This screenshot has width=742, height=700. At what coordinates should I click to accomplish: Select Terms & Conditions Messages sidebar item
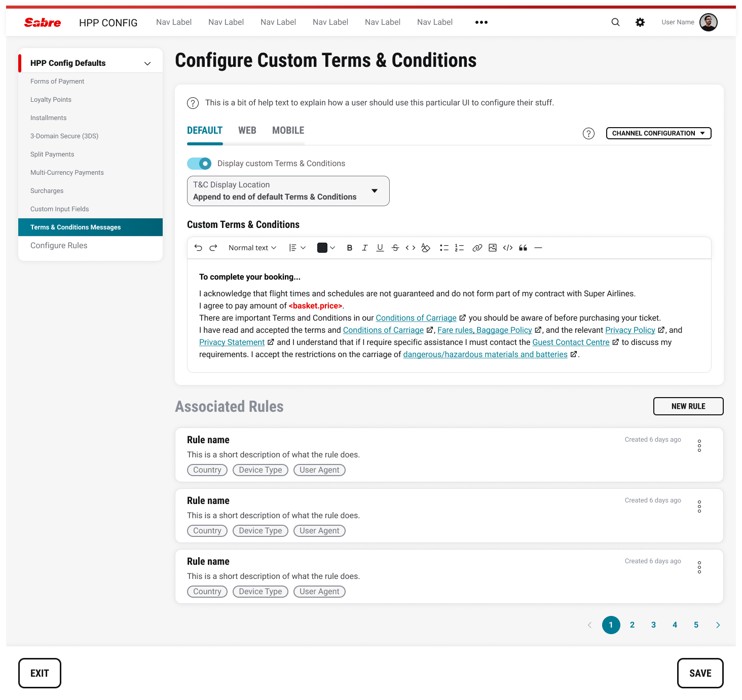pos(90,227)
